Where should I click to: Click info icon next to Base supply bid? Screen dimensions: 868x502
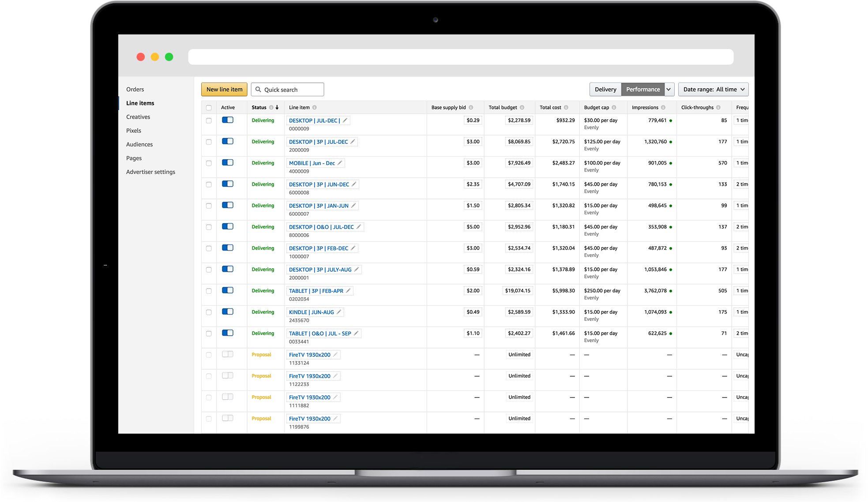pyautogui.click(x=471, y=108)
